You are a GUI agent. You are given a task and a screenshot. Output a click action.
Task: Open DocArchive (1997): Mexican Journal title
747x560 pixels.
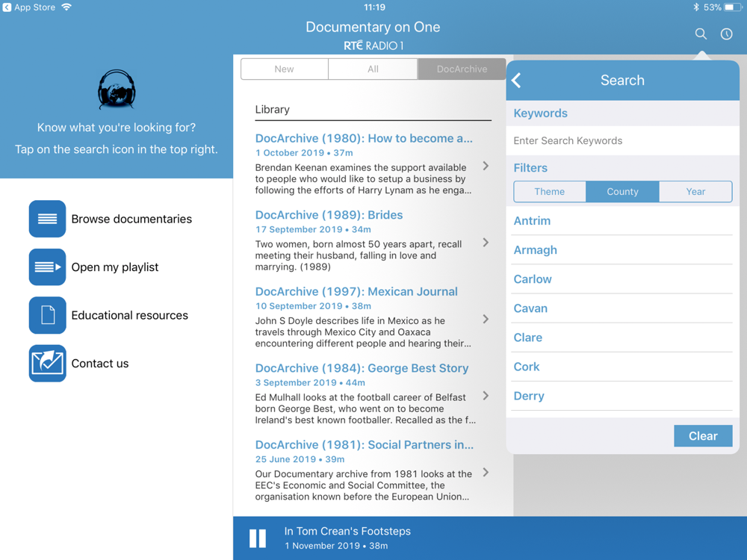coord(356,291)
